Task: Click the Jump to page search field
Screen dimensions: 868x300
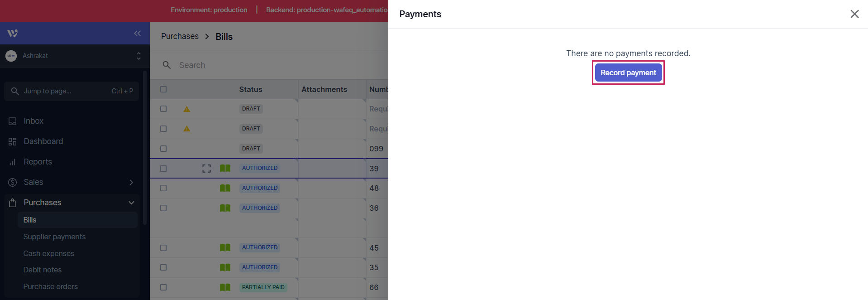Action: (x=72, y=91)
